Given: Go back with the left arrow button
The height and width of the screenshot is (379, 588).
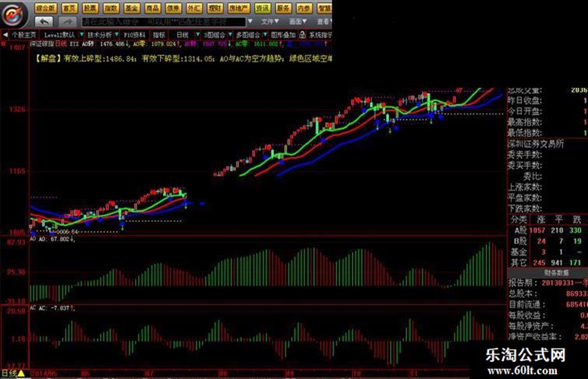Looking at the screenshot, I should tap(44, 21).
